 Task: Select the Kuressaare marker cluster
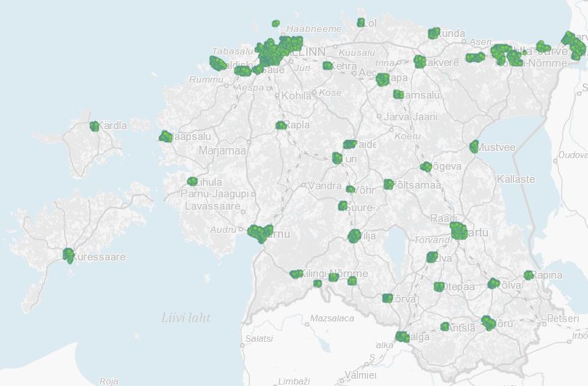click(68, 255)
